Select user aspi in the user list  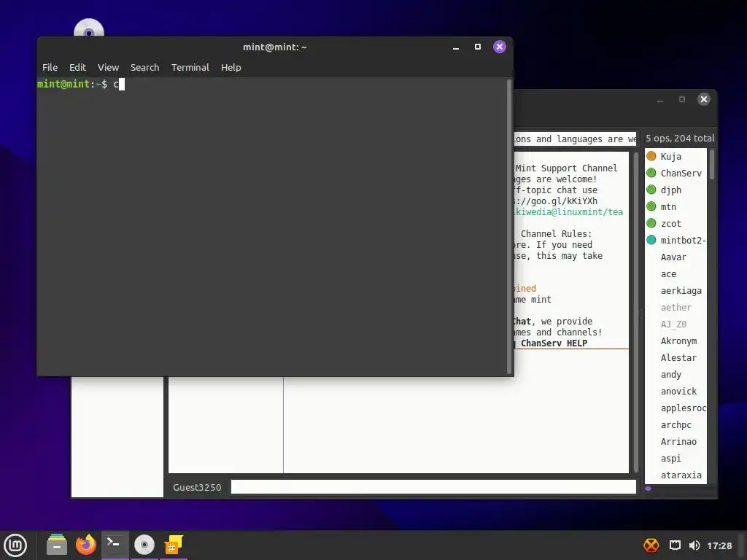point(676,459)
